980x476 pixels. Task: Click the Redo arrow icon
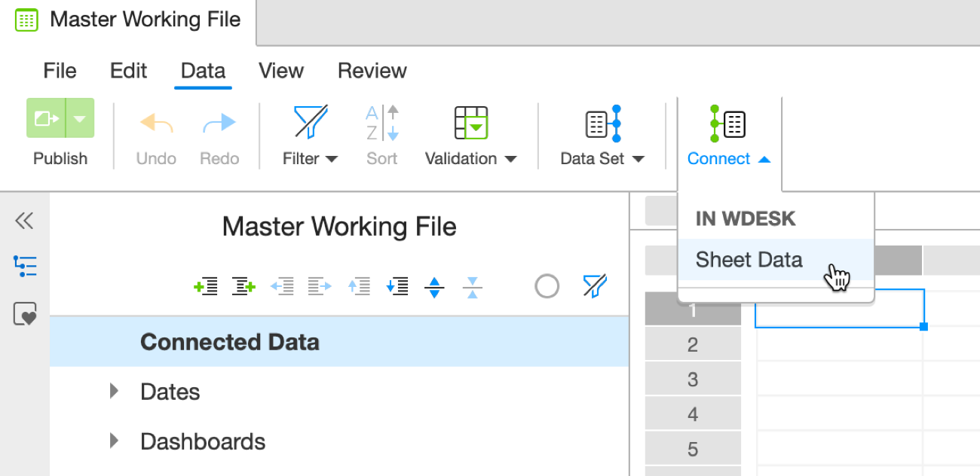click(219, 124)
